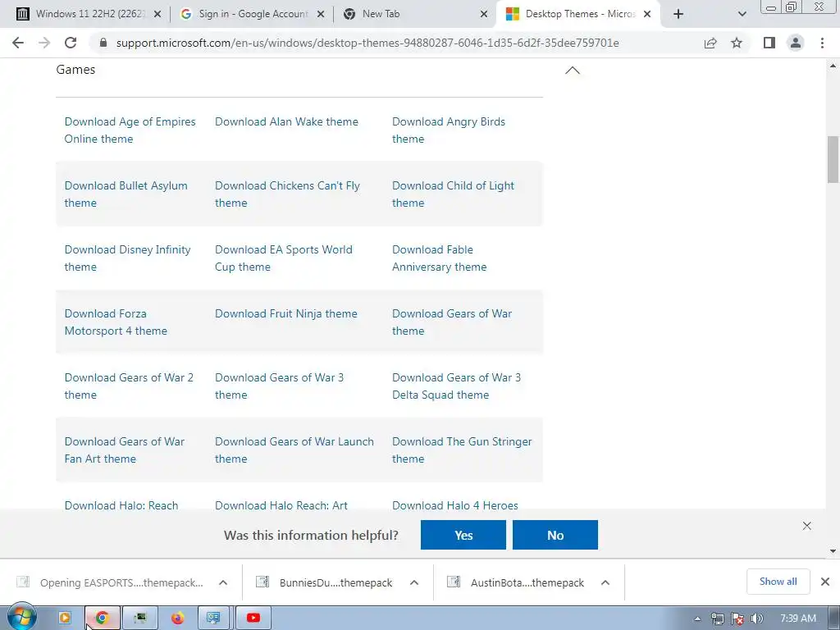Close the Desktop Themes tab
Screen dimensions: 840x630
647,15
